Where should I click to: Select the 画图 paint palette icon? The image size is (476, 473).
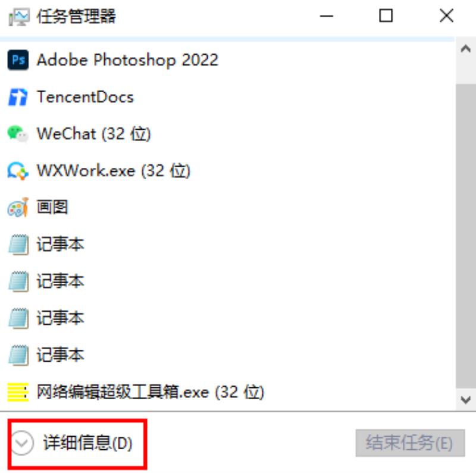click(x=18, y=208)
